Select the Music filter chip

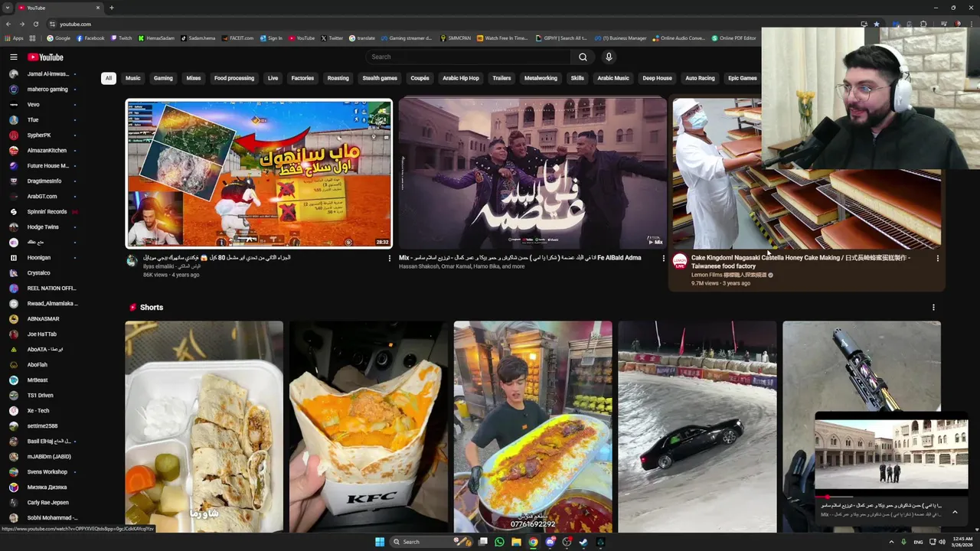[133, 78]
